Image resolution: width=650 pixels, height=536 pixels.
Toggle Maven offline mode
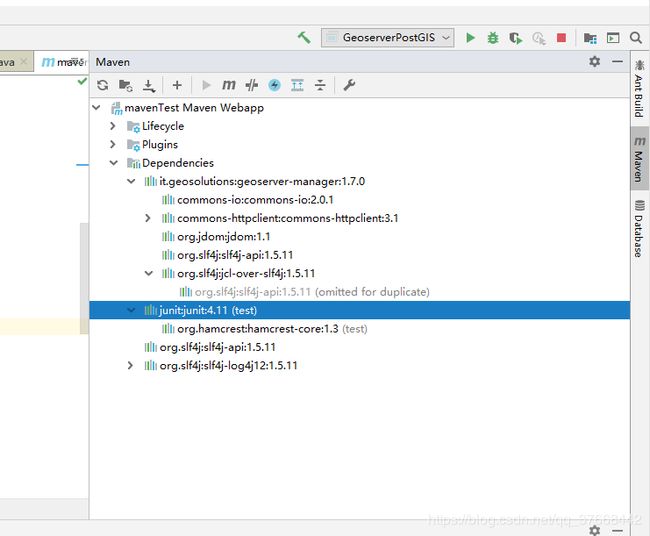(x=252, y=85)
